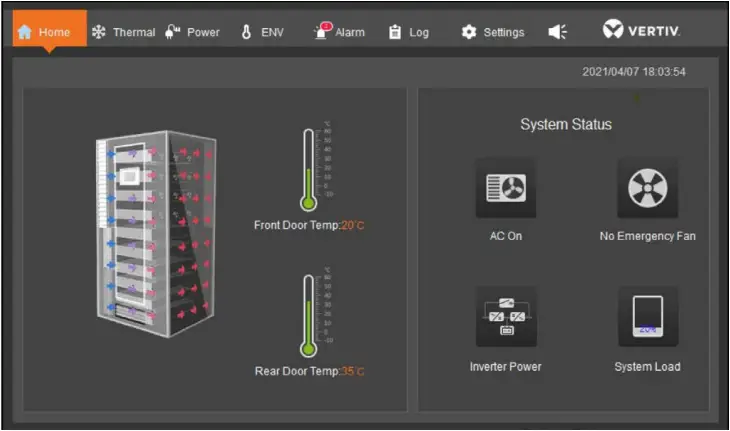This screenshot has width=730, height=431.
Task: Click the Vertiv logo
Action: pyautogui.click(x=641, y=31)
